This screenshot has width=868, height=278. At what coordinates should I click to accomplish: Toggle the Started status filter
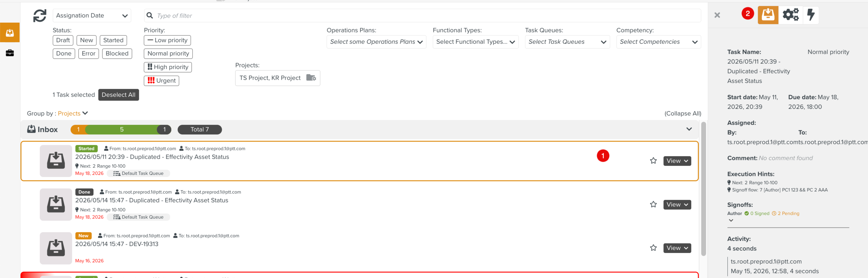pos(113,40)
